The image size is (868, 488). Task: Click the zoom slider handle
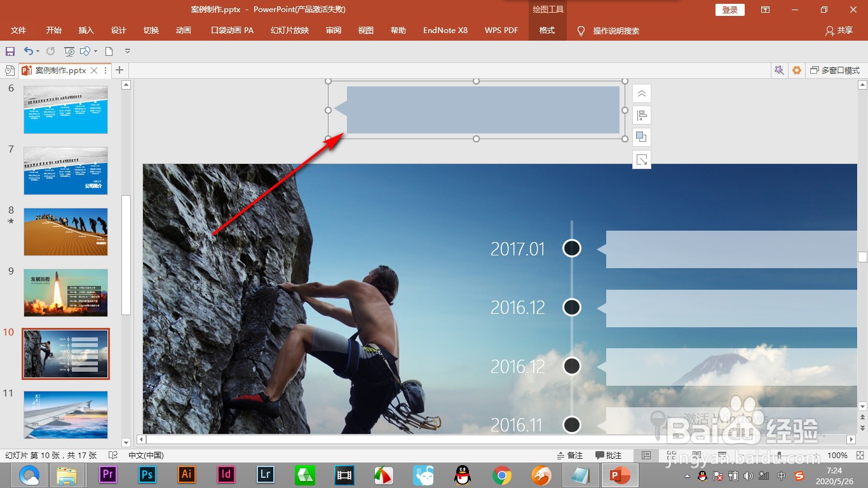point(780,456)
